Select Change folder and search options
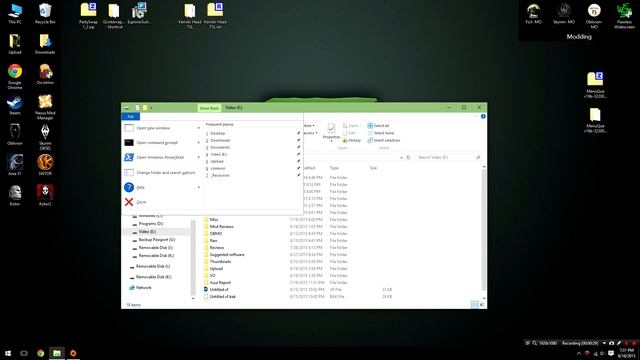The height and width of the screenshot is (360, 640). [x=162, y=173]
